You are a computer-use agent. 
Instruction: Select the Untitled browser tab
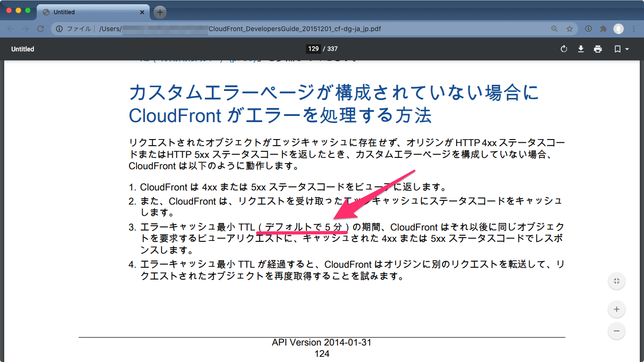[93, 12]
